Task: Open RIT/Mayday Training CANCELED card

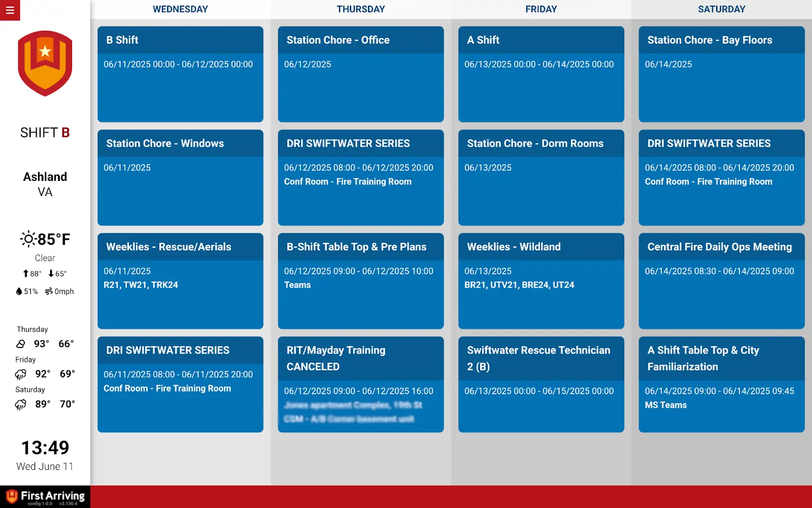Action: coord(360,384)
